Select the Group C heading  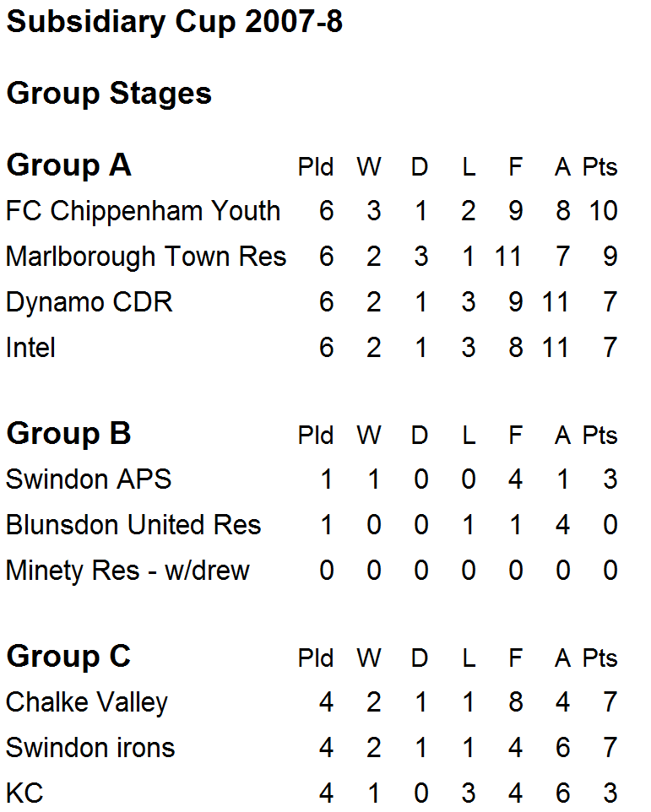(68, 656)
